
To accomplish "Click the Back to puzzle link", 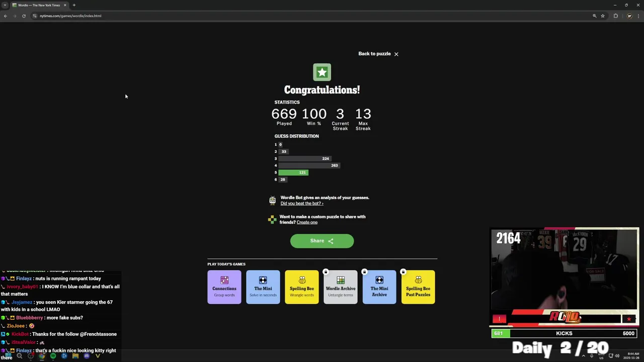I will (x=374, y=54).
